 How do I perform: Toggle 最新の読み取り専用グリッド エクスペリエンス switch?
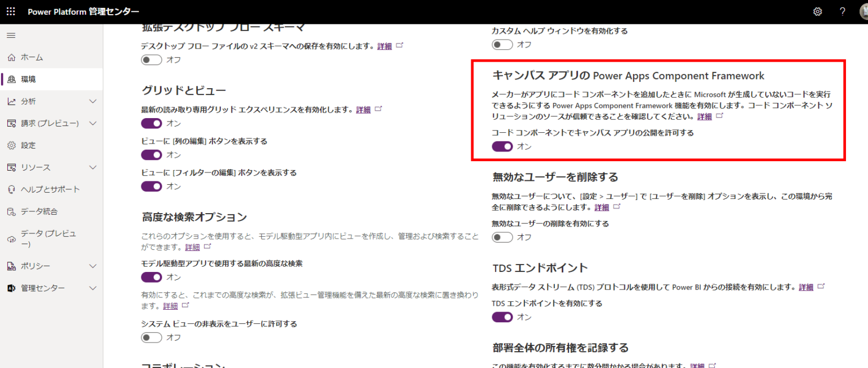pyautogui.click(x=151, y=123)
